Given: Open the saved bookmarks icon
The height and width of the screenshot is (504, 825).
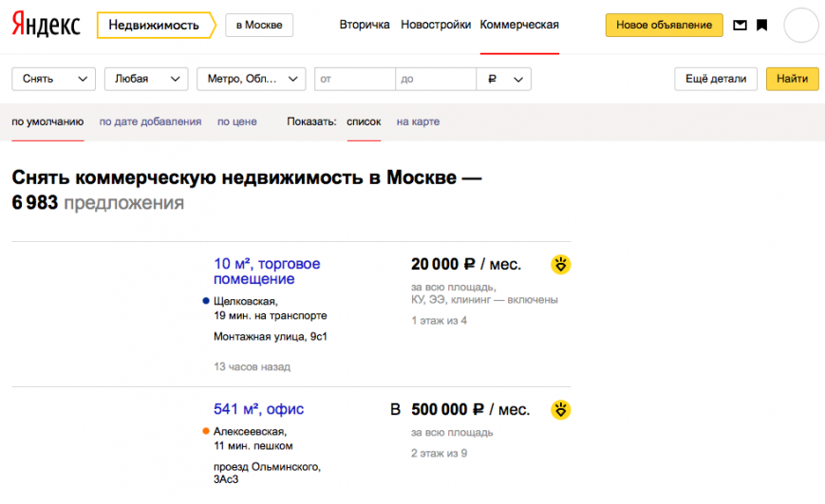Looking at the screenshot, I should click(761, 25).
